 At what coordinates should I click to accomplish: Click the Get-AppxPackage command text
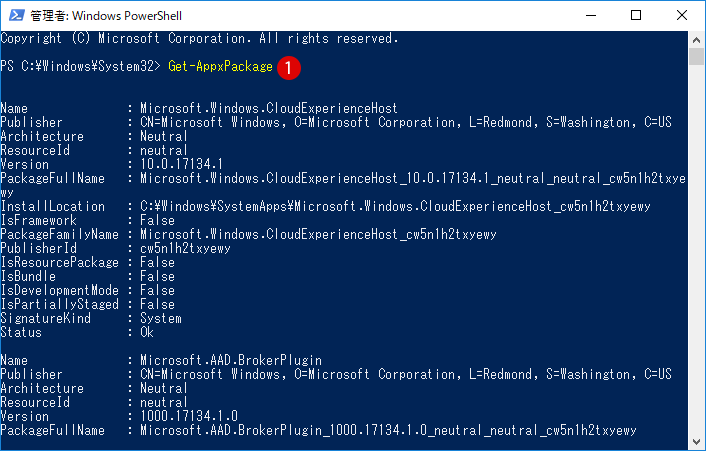[220, 67]
